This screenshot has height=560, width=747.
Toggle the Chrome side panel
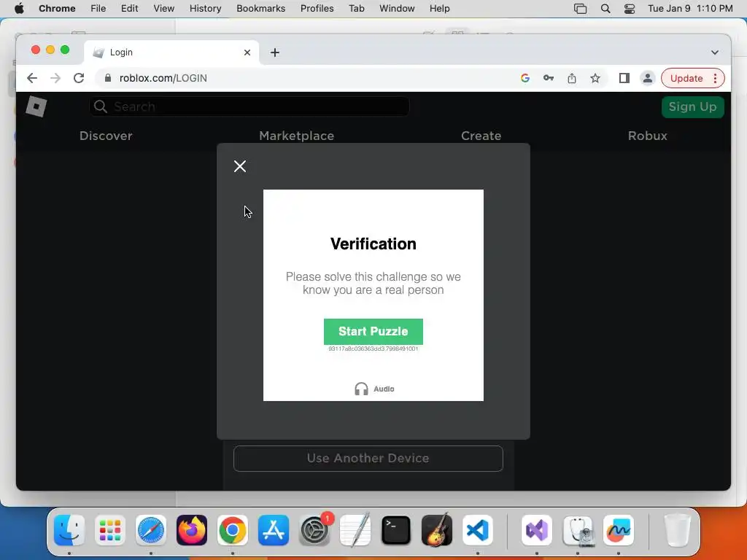click(624, 78)
